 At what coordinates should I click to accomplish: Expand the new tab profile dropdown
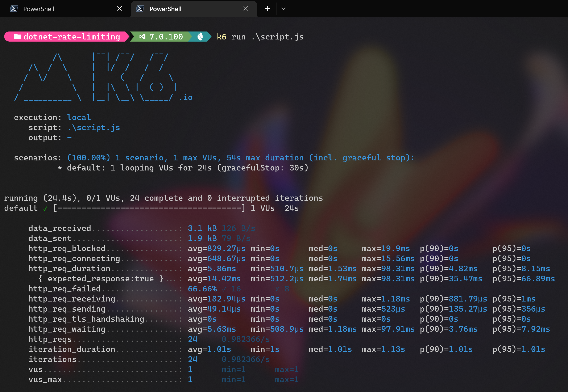(x=283, y=9)
